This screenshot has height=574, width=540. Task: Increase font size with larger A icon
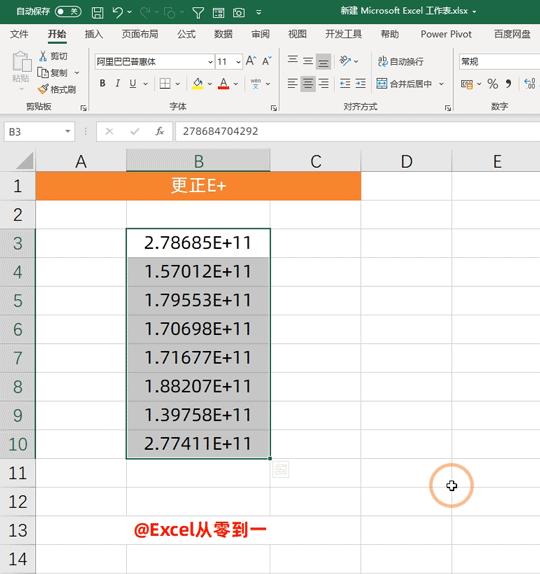(251, 61)
